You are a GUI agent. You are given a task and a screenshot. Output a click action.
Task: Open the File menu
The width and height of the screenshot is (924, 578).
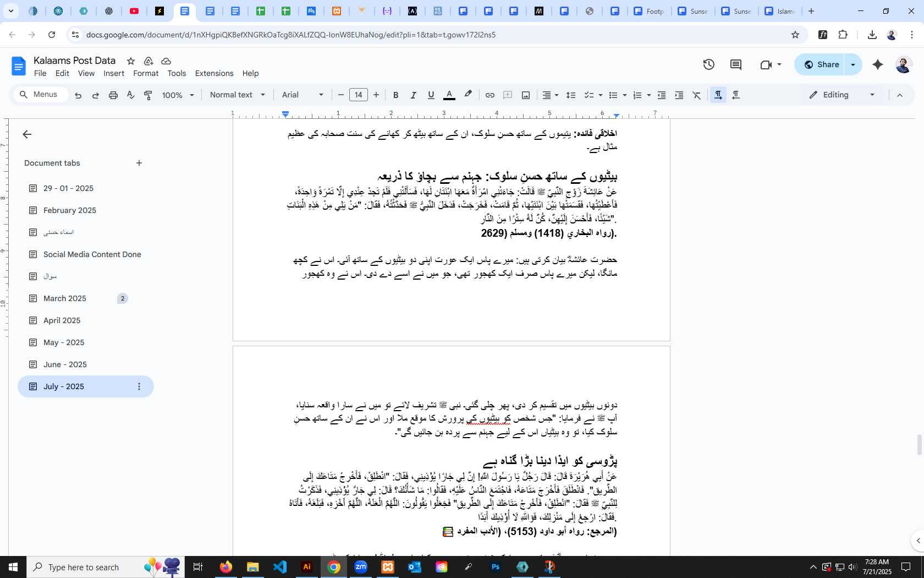click(40, 73)
